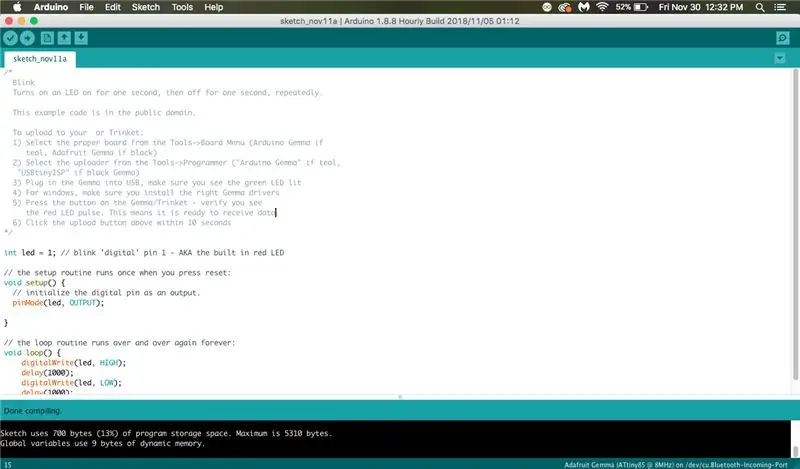800x469 pixels.
Task: Open the Serial Monitor magnifier icon
Action: [x=782, y=38]
